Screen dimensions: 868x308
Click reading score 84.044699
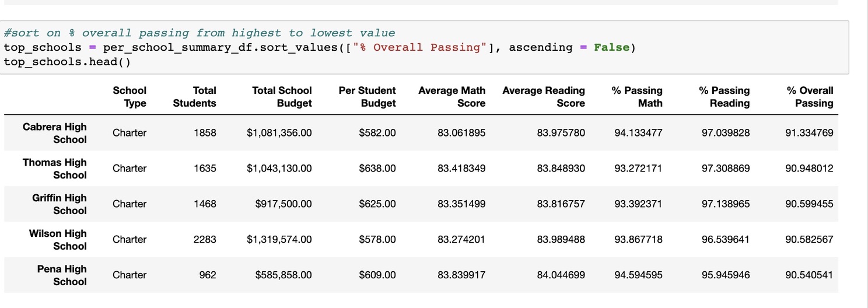pos(561,275)
